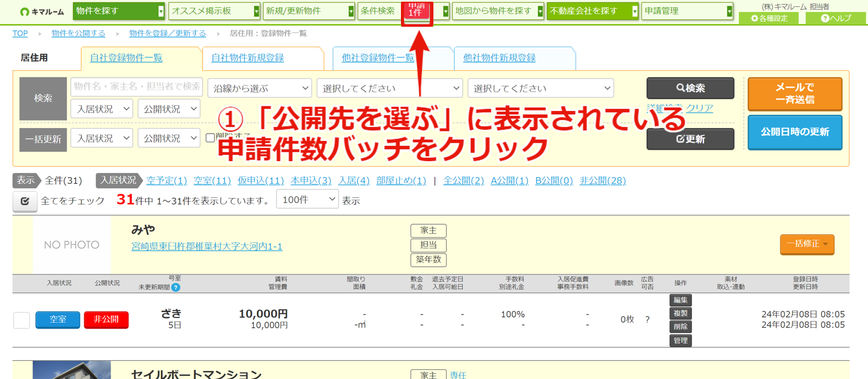Filter by 非公開(28)

tap(603, 180)
